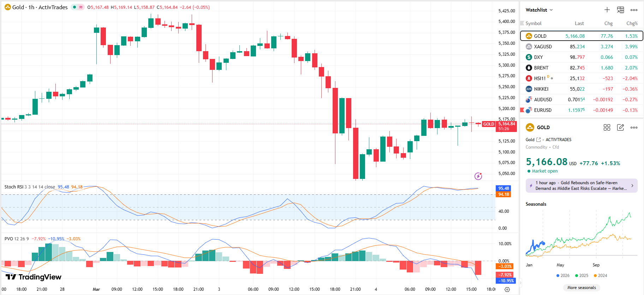Click the GOLD price label on price axis
This screenshot has height=295, width=644.
tap(489, 124)
